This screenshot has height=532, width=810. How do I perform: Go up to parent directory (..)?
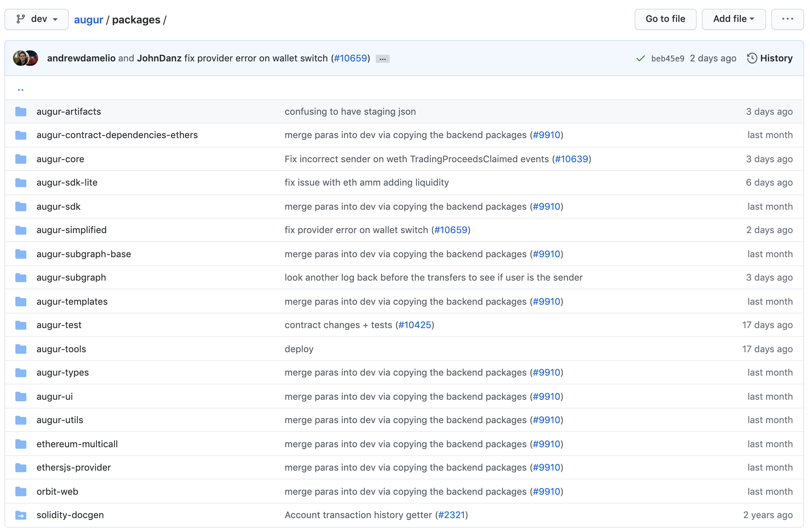(20, 89)
